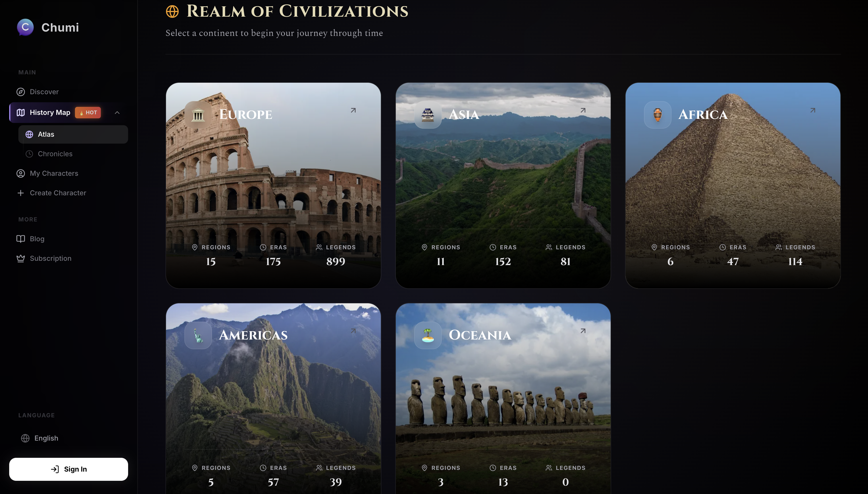The height and width of the screenshot is (494, 868).
Task: Click the Chumi logo icon
Action: tap(26, 27)
